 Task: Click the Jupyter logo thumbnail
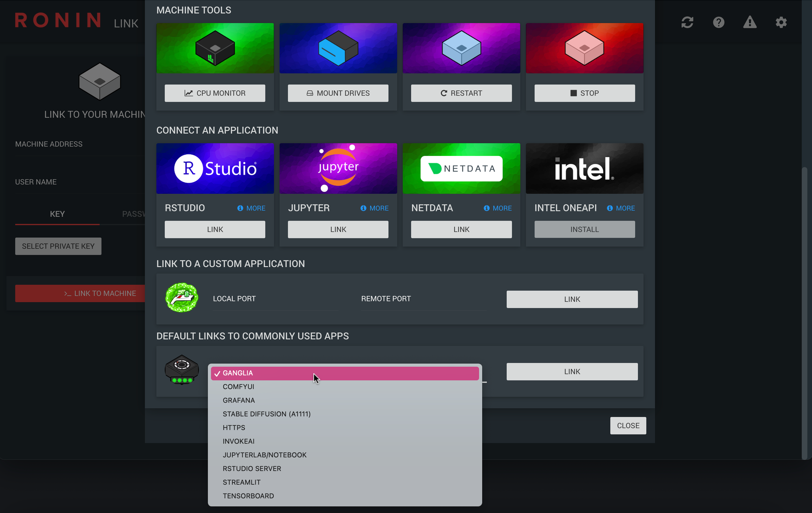click(338, 168)
